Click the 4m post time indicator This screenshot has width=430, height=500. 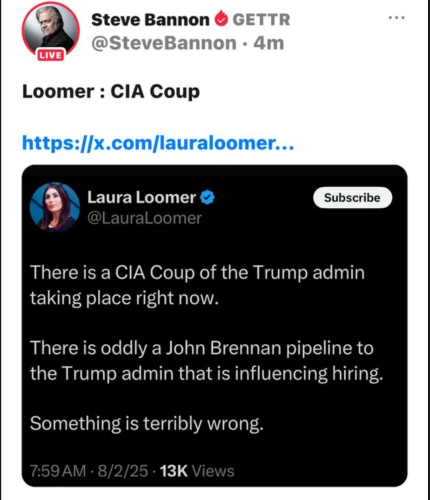(x=269, y=43)
